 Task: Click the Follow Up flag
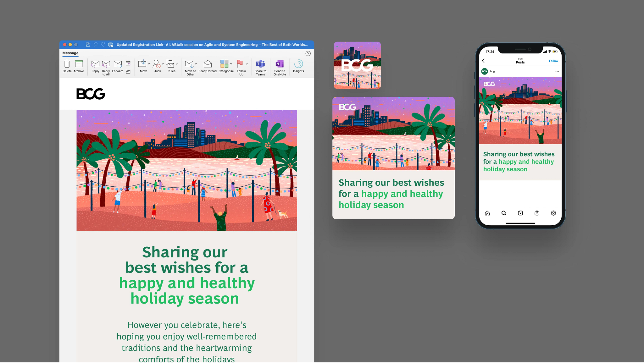tap(240, 64)
